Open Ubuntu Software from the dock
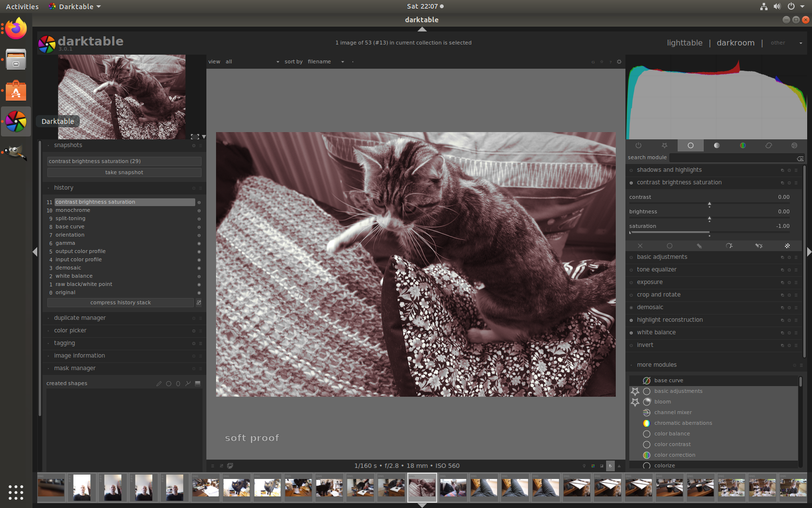This screenshot has height=508, width=812. click(x=16, y=90)
